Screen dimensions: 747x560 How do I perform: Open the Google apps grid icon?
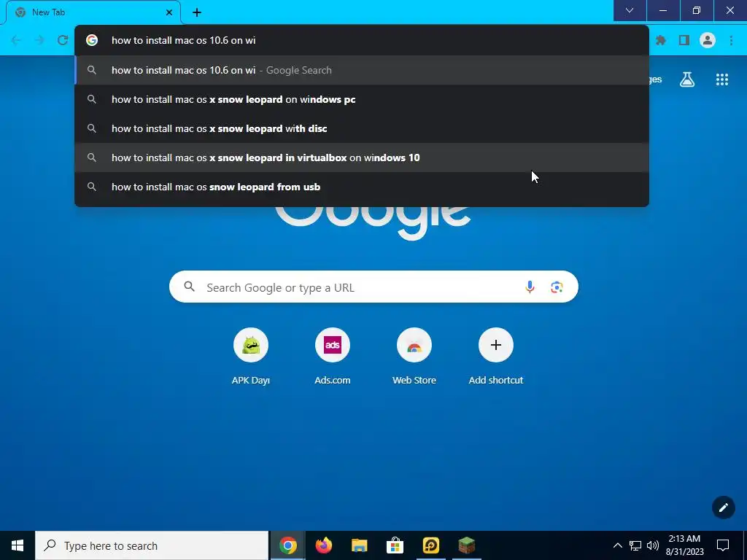[x=722, y=79]
